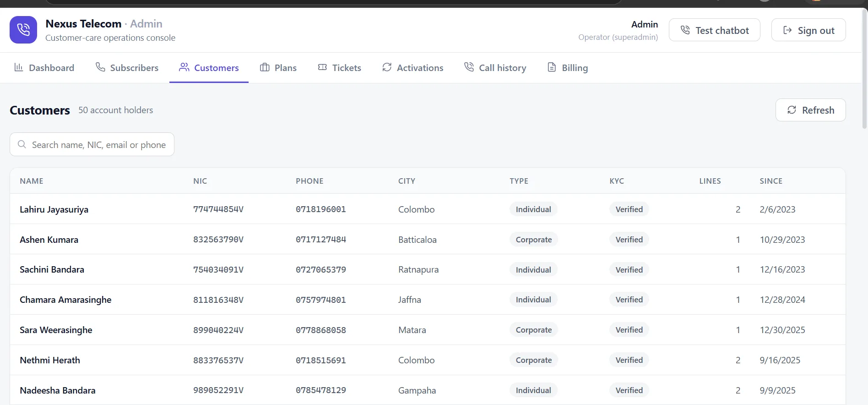Click the CITY column header

[407, 181]
